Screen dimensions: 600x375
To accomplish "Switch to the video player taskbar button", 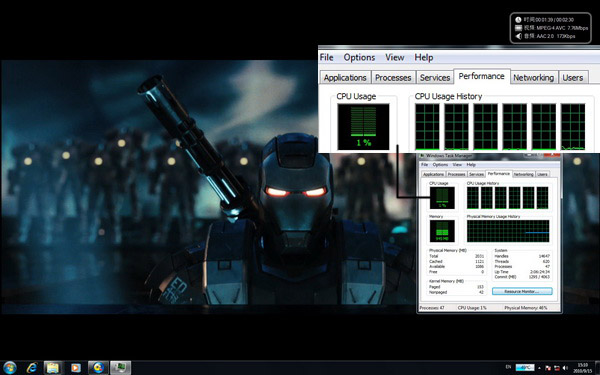I will 98,368.
